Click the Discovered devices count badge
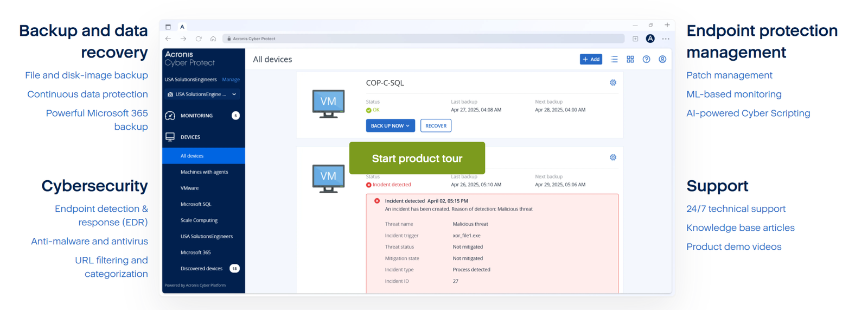Screen dimensions: 868x310 [234, 268]
